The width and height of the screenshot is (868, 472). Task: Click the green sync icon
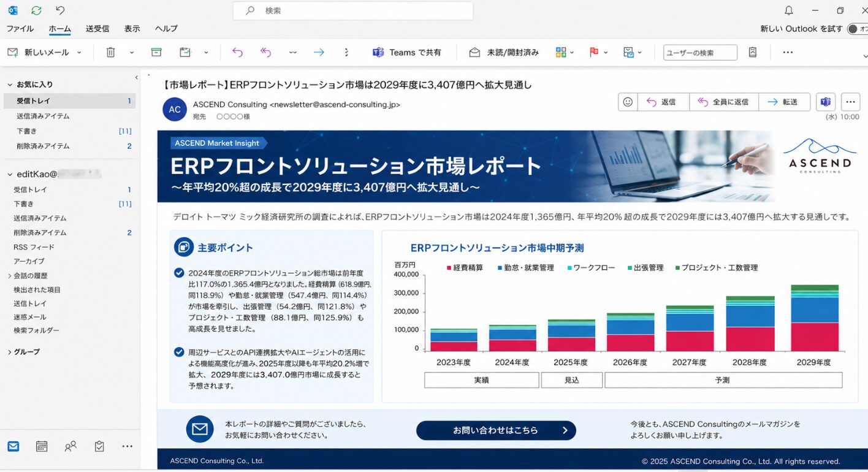pyautogui.click(x=36, y=10)
